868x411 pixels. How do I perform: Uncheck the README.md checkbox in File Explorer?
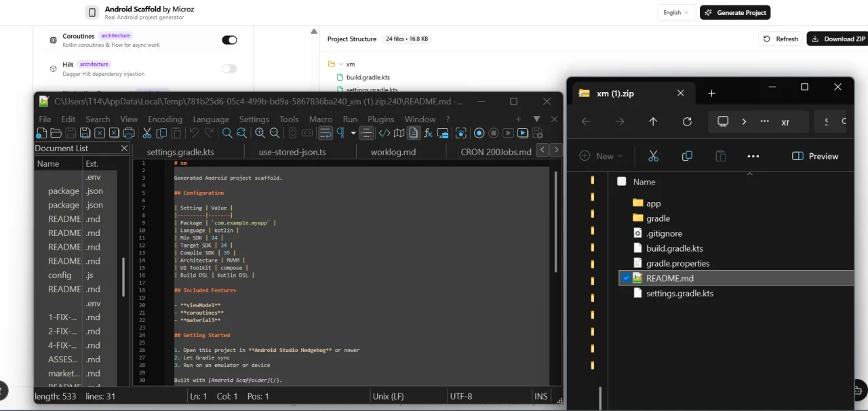tap(626, 278)
